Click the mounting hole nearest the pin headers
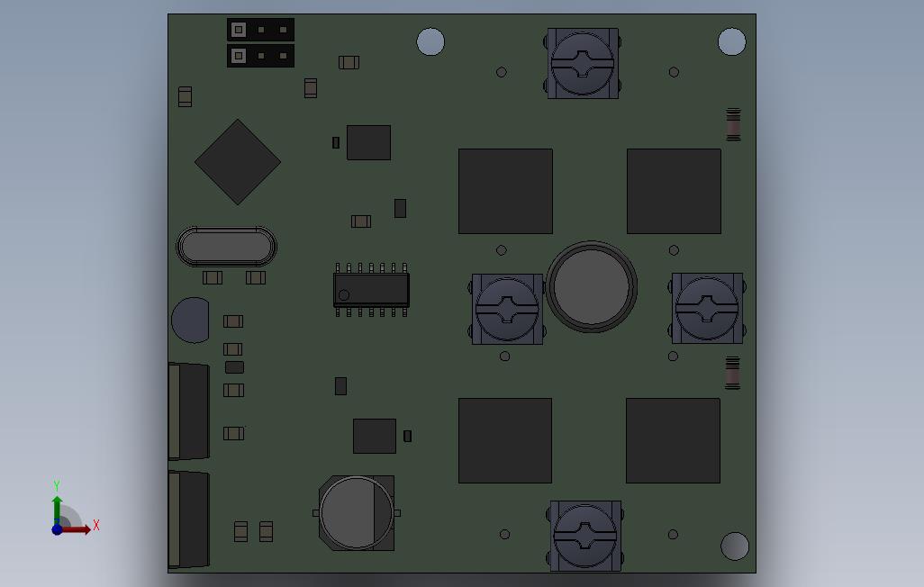Viewport: 924px width, 587px height. tap(430, 41)
